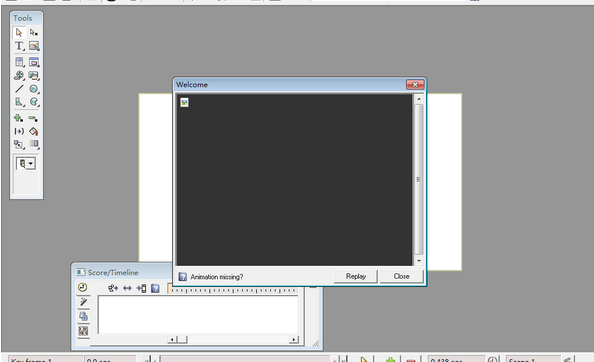
Task: Click the broken image thumbnail in Welcome
Action: click(184, 102)
